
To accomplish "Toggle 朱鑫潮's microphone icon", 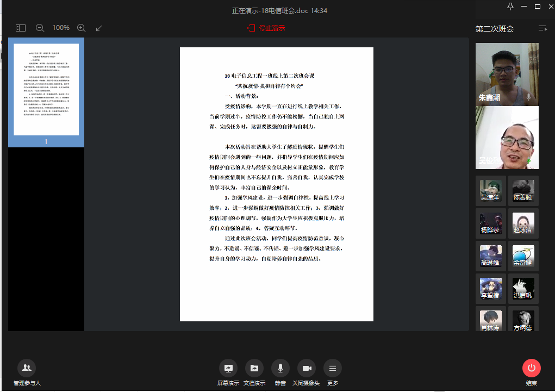I will 528,97.
